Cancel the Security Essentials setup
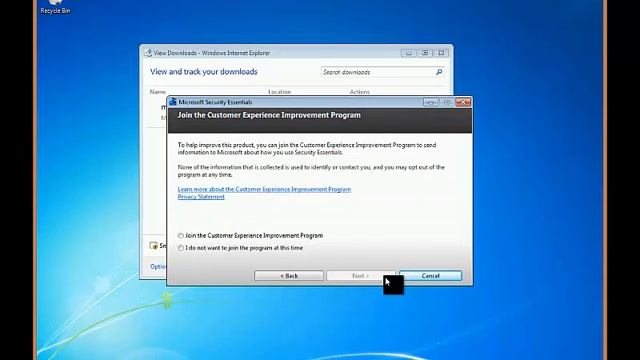 pos(431,276)
